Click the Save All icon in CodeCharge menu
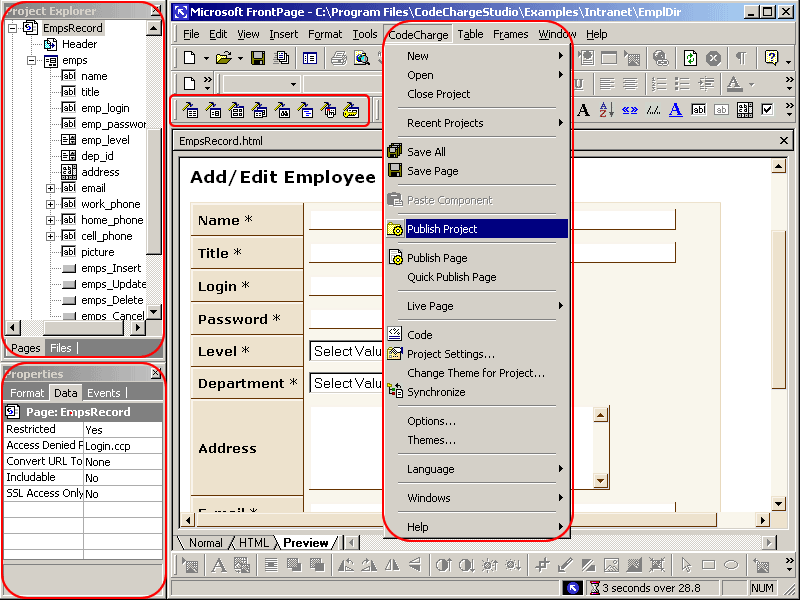The height and width of the screenshot is (600, 800). point(395,151)
